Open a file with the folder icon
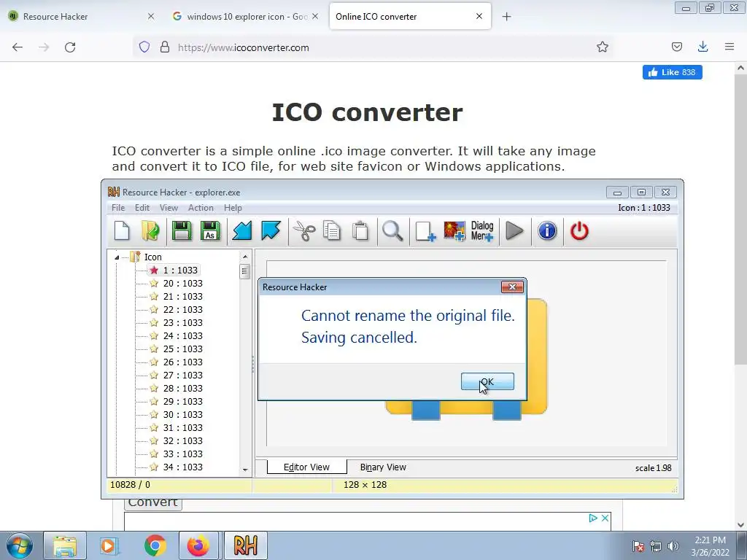747x560 pixels. 150,231
